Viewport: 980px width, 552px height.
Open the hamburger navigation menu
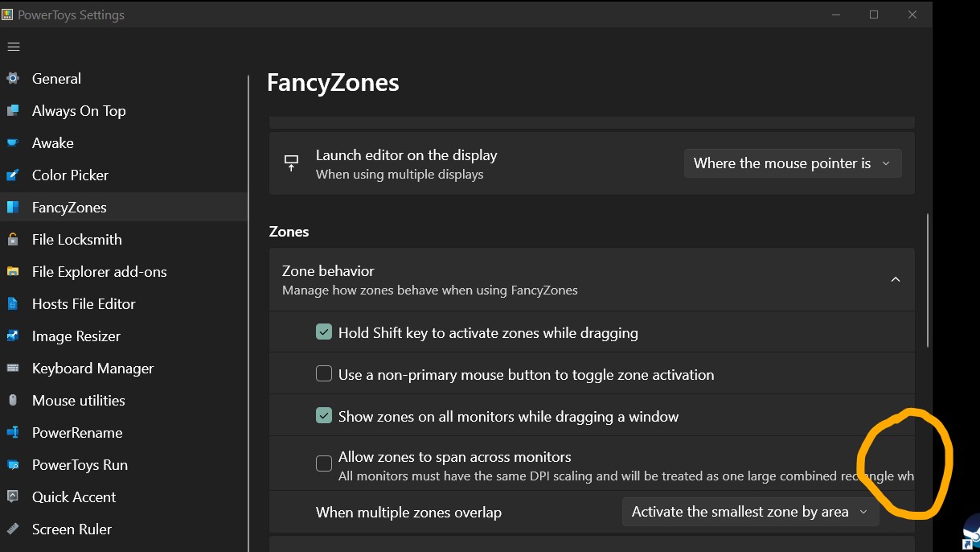(x=14, y=46)
